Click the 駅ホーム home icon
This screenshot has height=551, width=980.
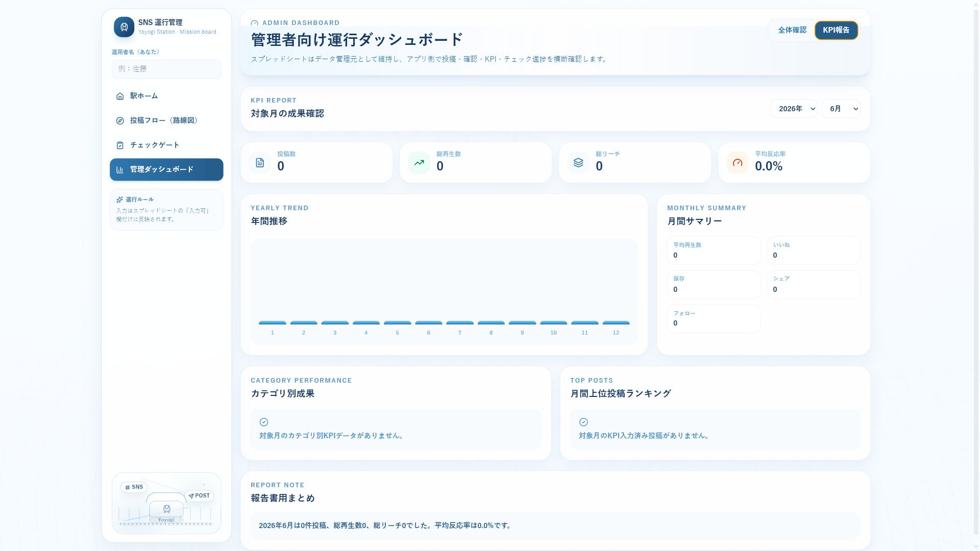point(120,96)
